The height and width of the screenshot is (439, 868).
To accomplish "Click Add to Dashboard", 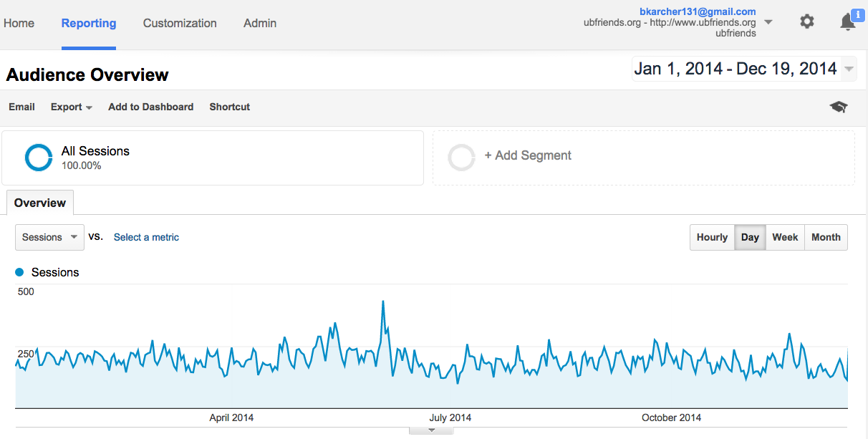I will click(150, 107).
